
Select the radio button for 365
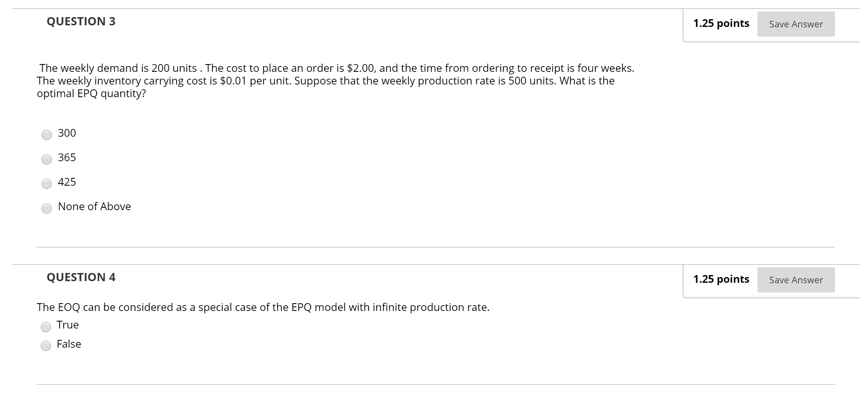click(x=46, y=159)
